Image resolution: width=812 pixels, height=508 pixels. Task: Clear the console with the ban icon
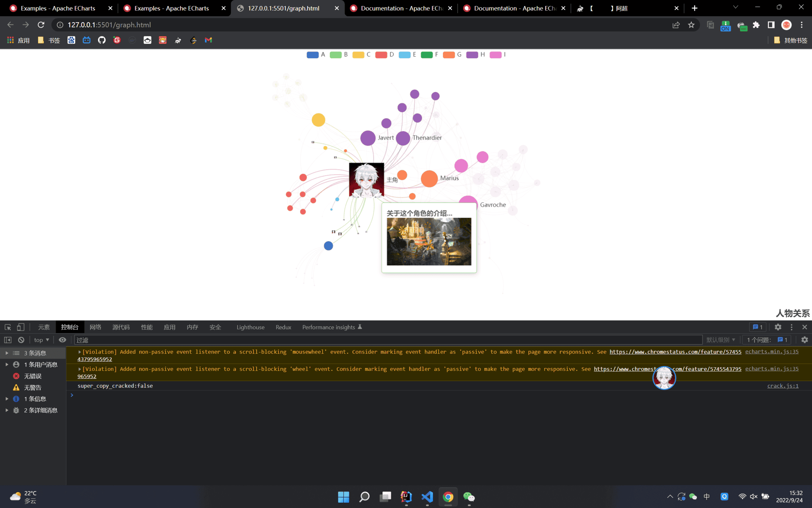21,340
